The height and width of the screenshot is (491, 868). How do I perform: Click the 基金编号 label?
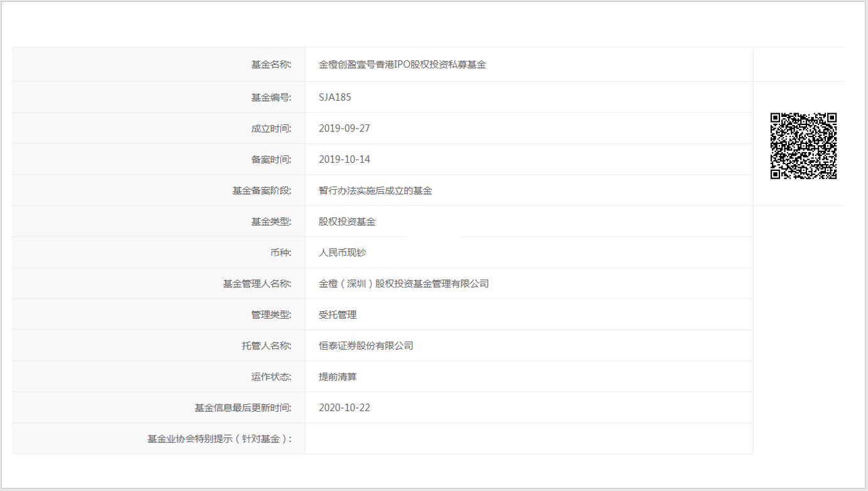(x=272, y=97)
